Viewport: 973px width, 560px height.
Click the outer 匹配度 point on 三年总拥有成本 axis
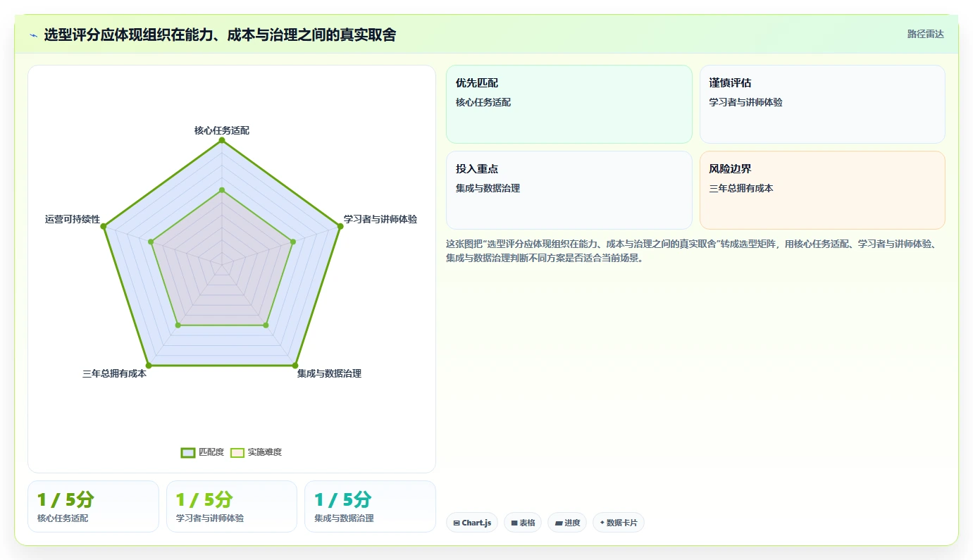[x=149, y=366]
